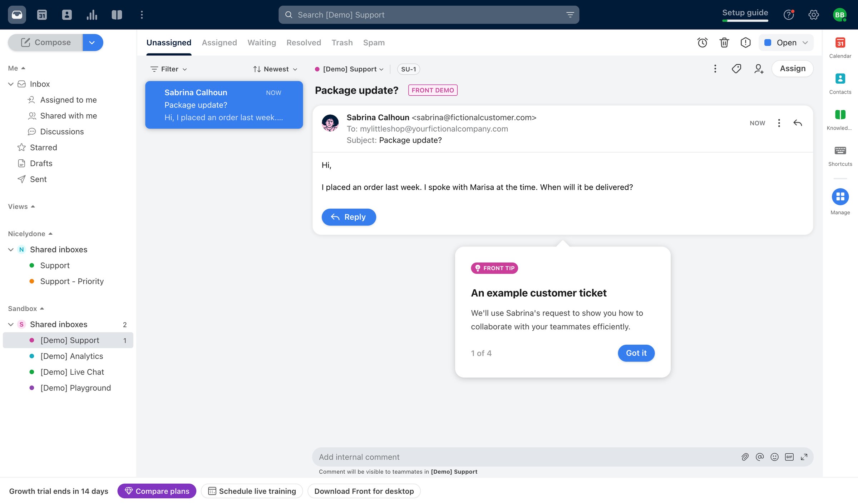Select Assigned to me in sidebar
The image size is (858, 504).
[68, 100]
